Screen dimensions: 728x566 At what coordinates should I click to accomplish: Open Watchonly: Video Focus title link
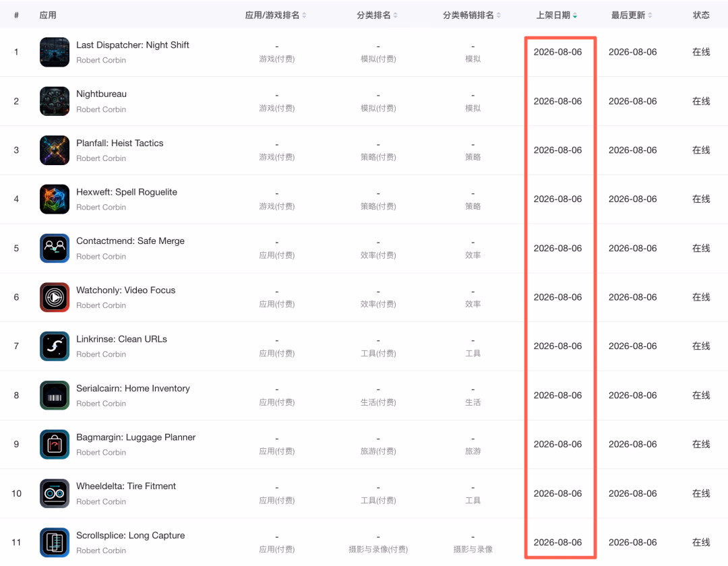click(x=126, y=290)
